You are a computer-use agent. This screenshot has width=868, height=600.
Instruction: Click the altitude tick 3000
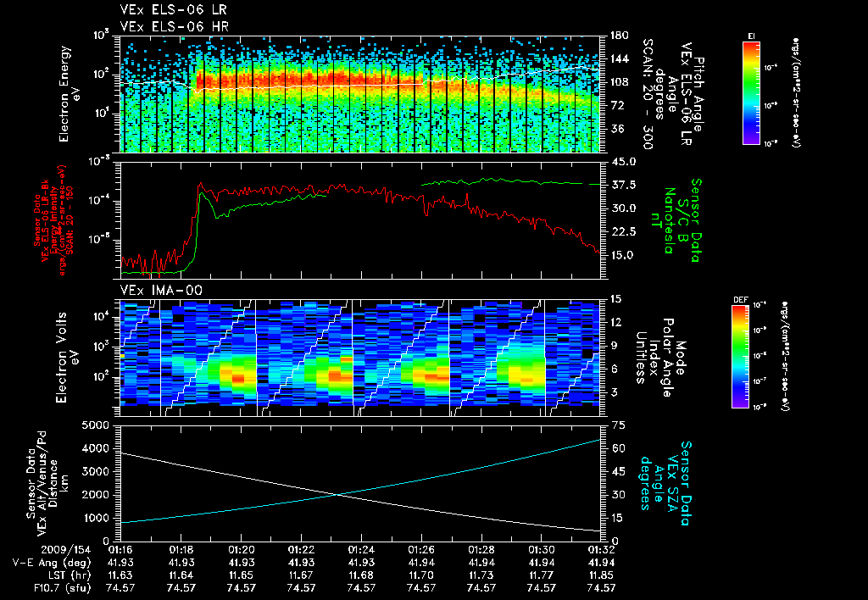95,471
